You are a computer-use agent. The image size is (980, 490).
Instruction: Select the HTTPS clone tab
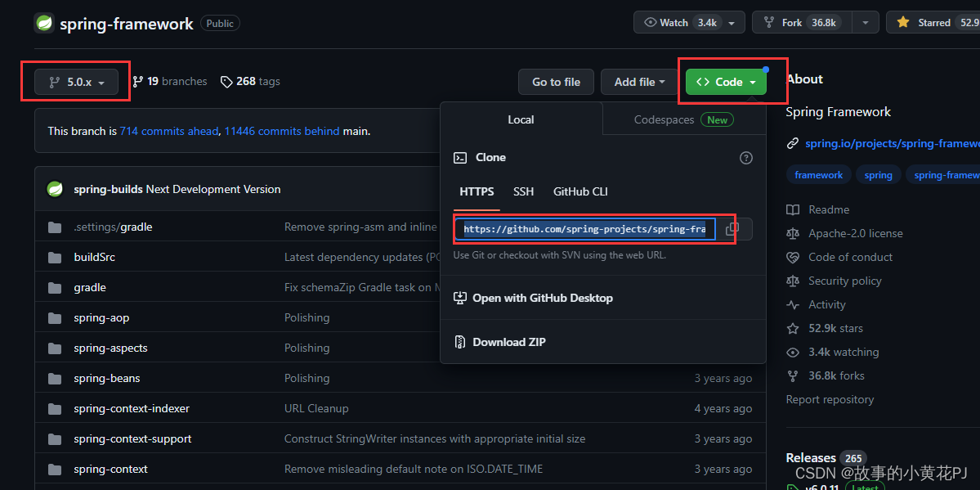point(477,191)
